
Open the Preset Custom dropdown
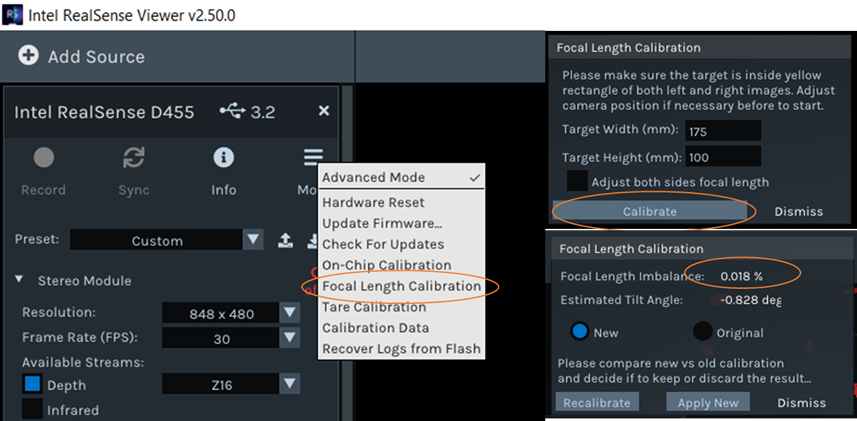(x=254, y=240)
